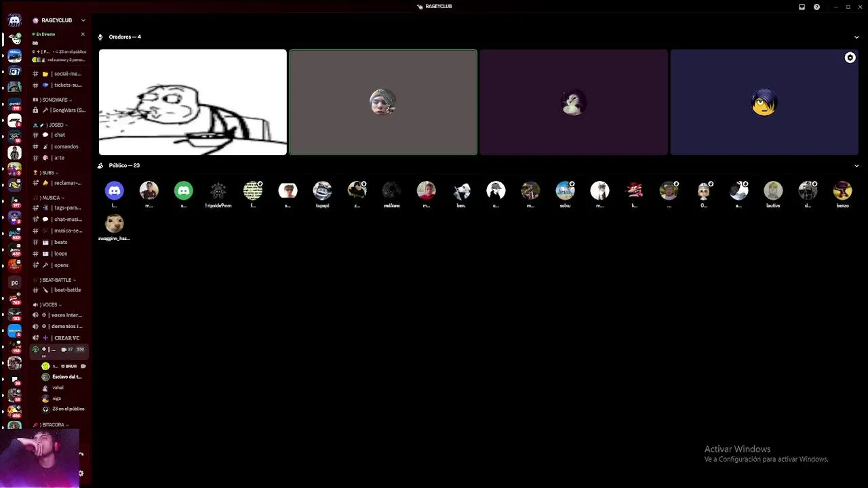This screenshot has height=488, width=868.
Task: Open the locked SongWars channel
Action: (x=59, y=110)
